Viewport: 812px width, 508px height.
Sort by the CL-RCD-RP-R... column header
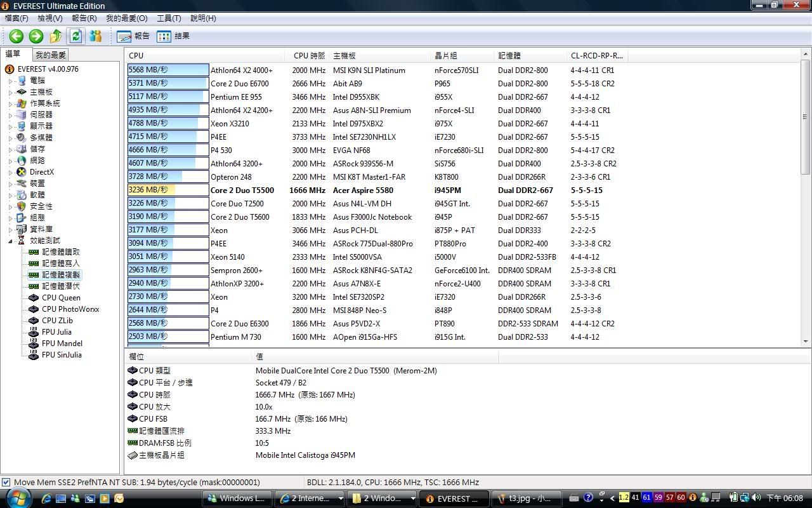tap(597, 55)
